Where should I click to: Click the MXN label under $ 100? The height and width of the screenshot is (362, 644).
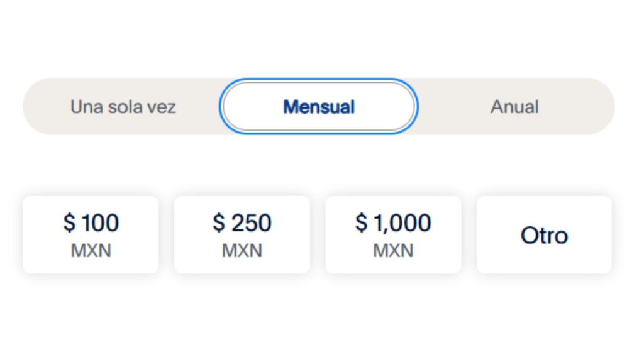tap(91, 251)
